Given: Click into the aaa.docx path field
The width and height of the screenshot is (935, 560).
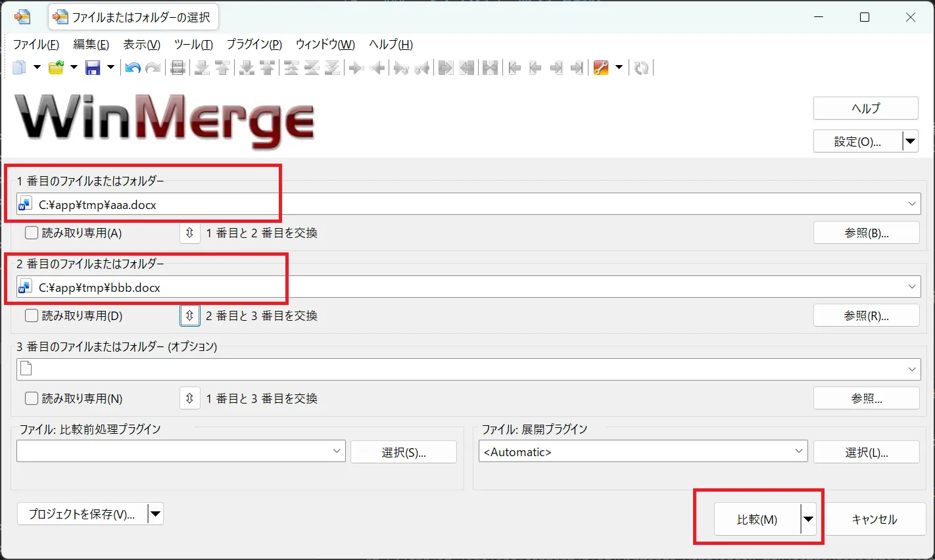Looking at the screenshot, I should 468,204.
